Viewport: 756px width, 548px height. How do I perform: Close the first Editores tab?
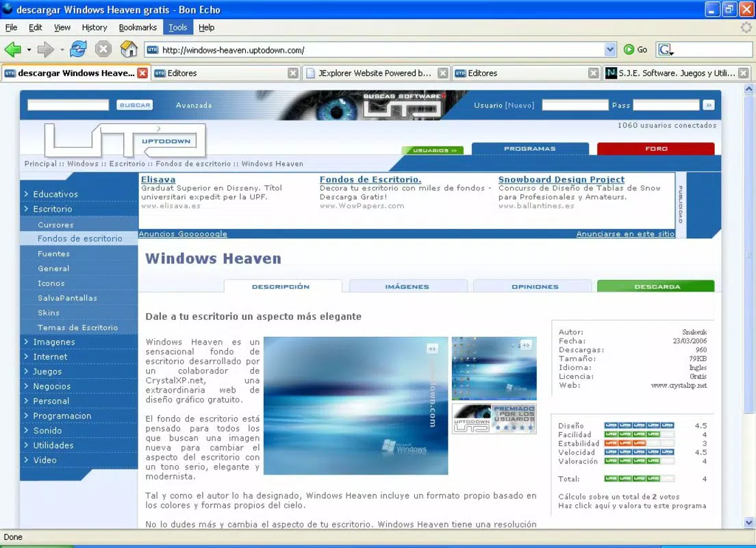292,73
